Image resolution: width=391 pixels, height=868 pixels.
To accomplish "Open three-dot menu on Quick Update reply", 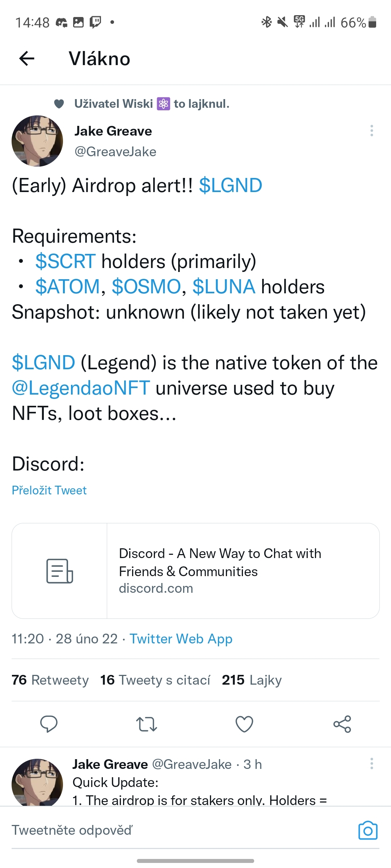I will (371, 763).
